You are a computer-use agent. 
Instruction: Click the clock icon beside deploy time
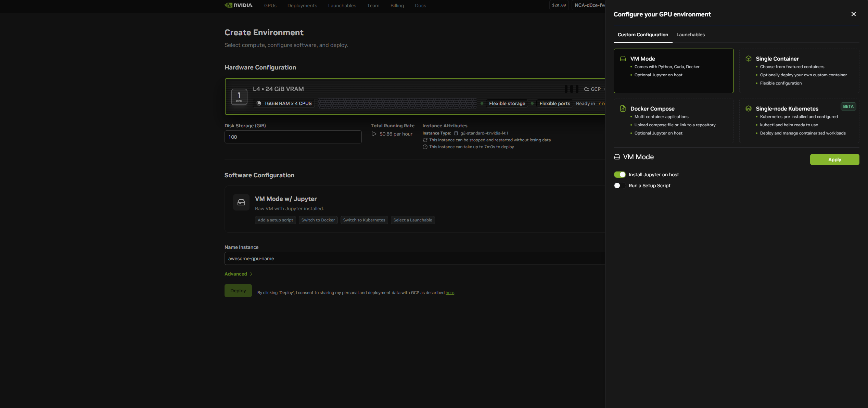(x=425, y=147)
